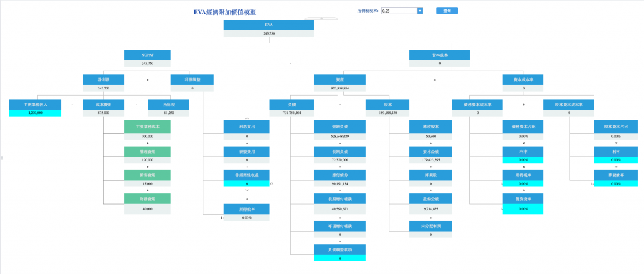Screen dimensions: 644x274
Task: Select the 庫藏股 node
Action: click(430, 176)
